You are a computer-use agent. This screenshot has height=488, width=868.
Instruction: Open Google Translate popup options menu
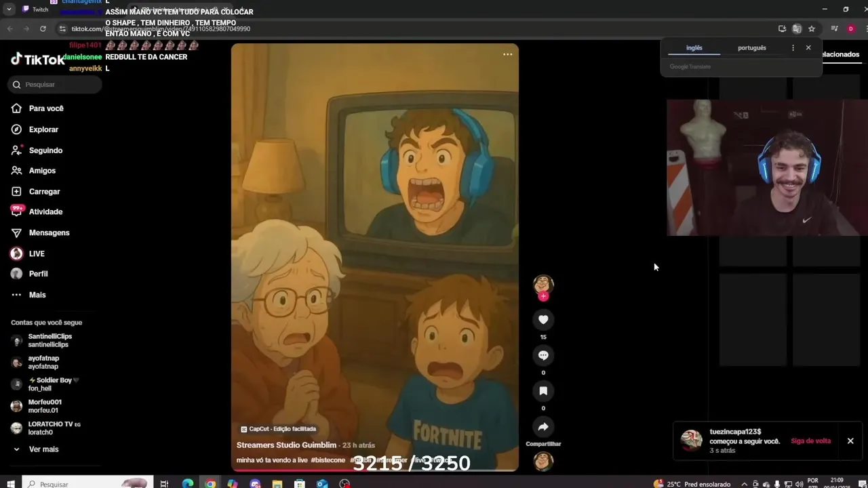pyautogui.click(x=793, y=48)
